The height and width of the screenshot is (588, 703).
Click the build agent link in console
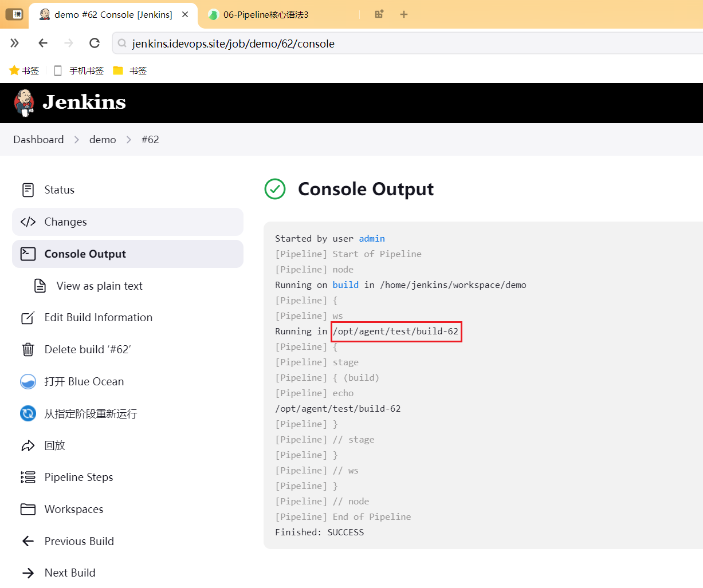[345, 285]
